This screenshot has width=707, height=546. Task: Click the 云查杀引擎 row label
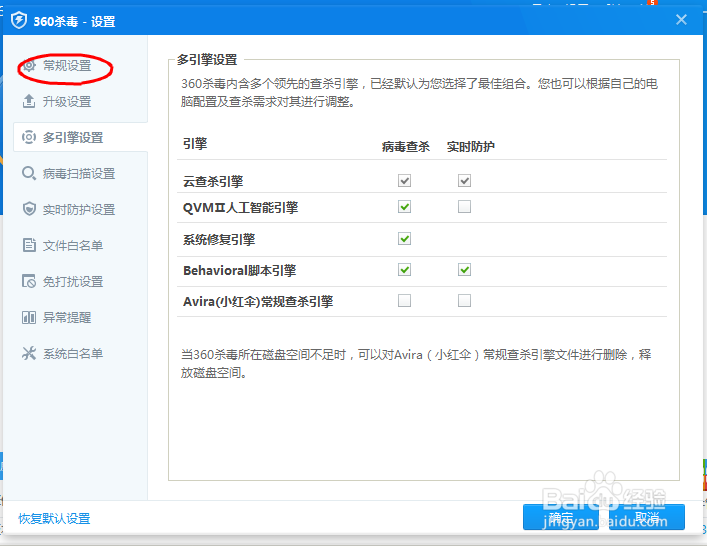[x=213, y=181]
